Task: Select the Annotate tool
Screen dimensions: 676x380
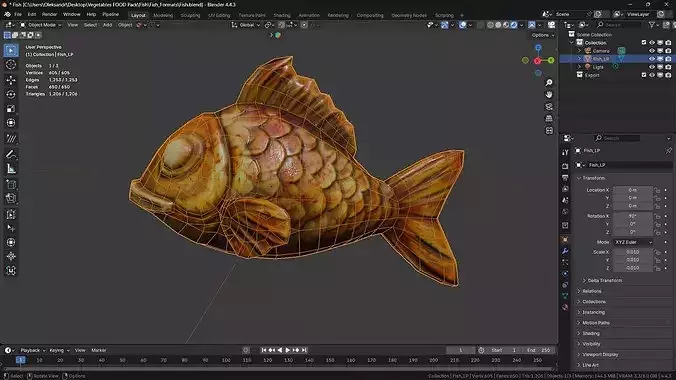Action: 11,154
